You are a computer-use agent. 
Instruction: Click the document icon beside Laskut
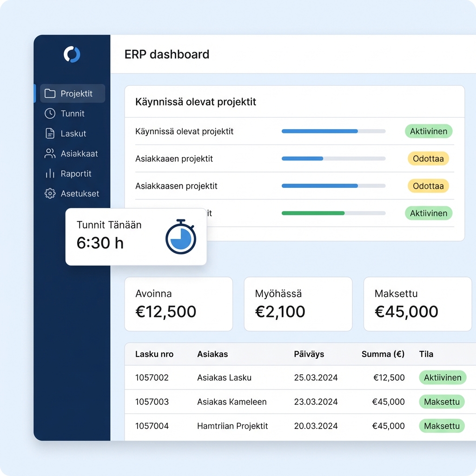coord(50,133)
